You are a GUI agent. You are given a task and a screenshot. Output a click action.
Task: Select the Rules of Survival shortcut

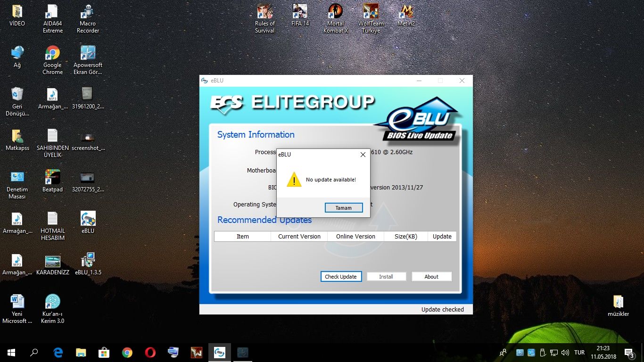coord(265,19)
